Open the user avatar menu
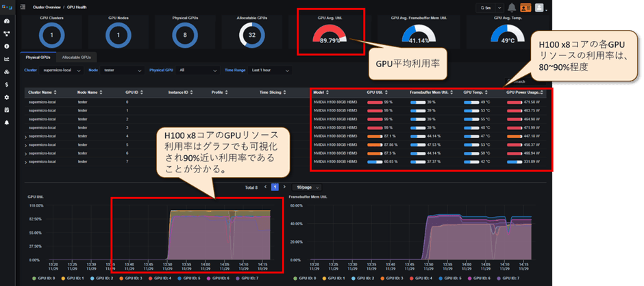644x286 pixels. [539, 8]
